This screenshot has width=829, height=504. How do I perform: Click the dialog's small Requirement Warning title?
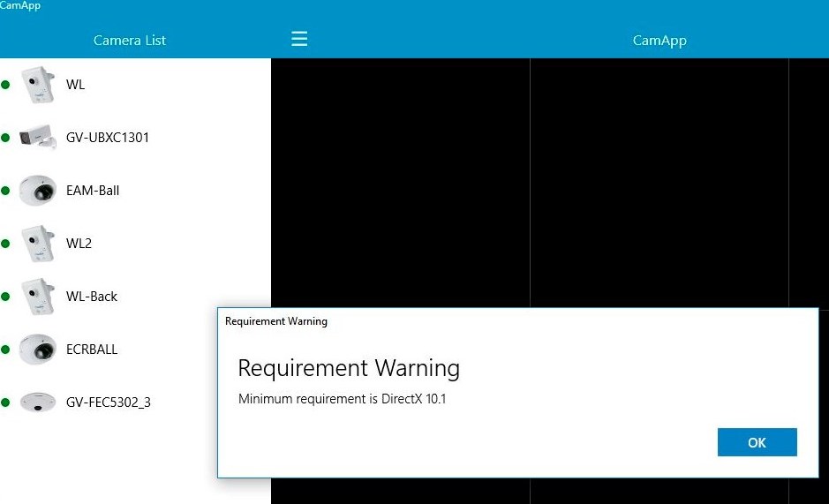pyautogui.click(x=276, y=321)
